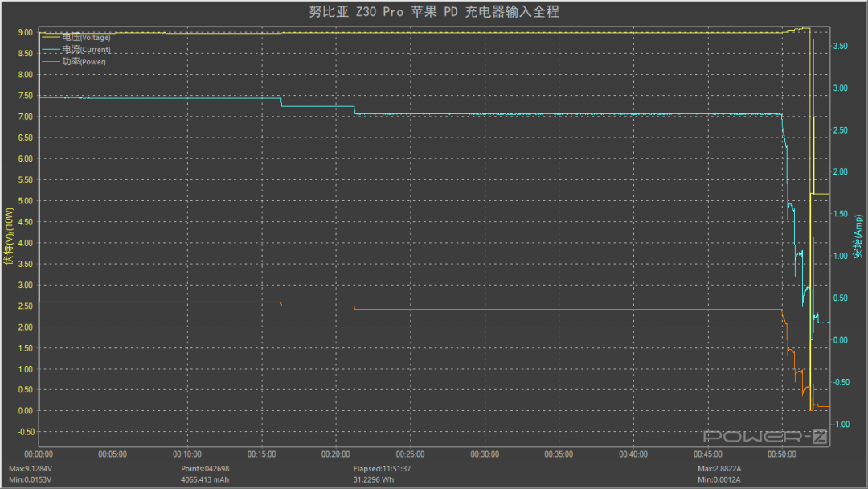Click the 2.50 left axis value
This screenshot has height=489, width=868.
[26, 306]
